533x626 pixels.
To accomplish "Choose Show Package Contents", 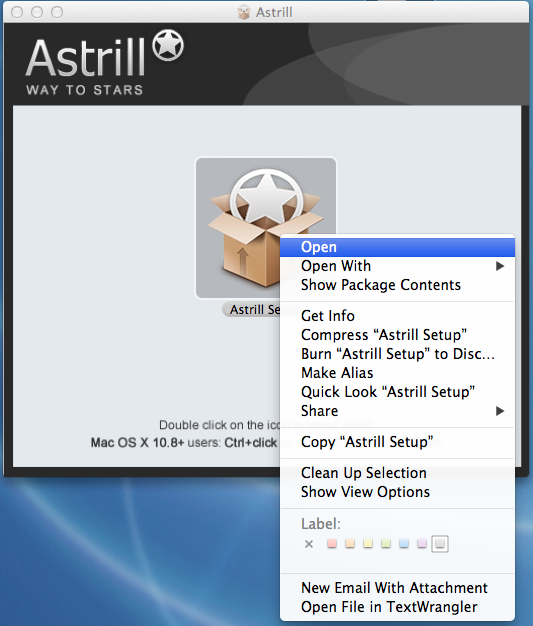I will point(397,285).
